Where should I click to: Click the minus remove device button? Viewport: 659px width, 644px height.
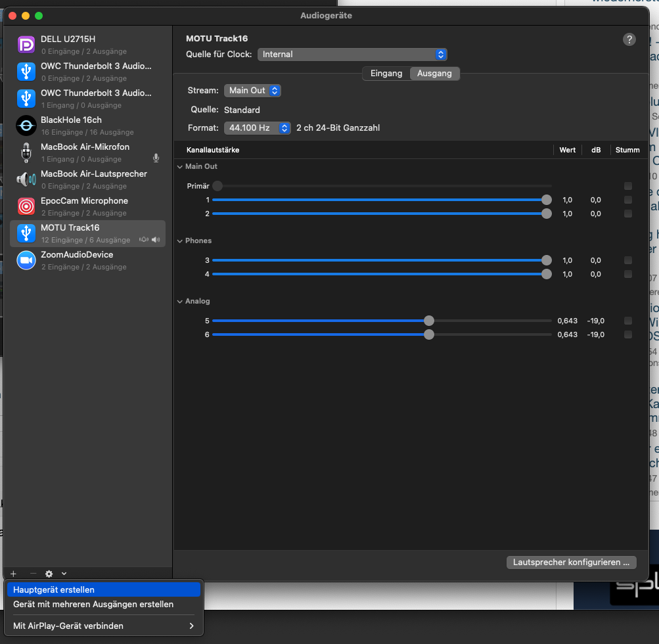coord(34,574)
